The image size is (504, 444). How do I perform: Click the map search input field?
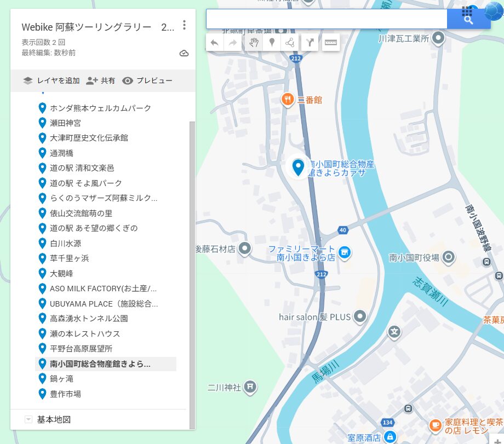326,19
